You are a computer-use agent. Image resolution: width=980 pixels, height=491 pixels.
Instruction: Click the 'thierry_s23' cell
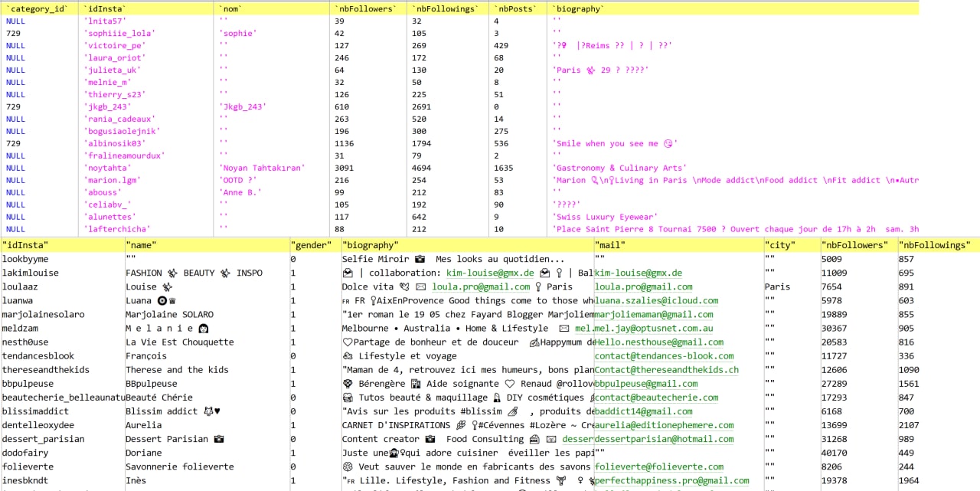(x=114, y=94)
